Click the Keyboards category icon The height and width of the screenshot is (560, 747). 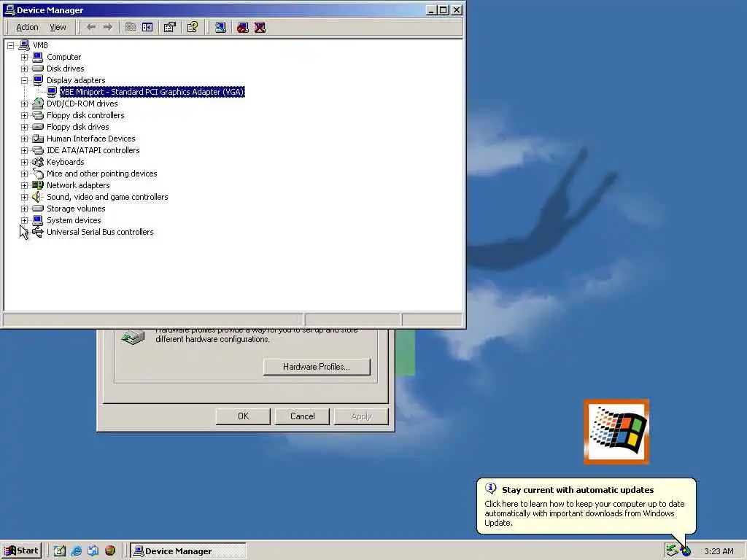(38, 162)
